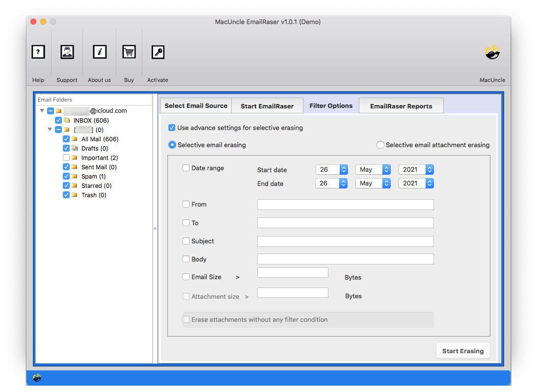Uncheck the Spam folder checkbox
The height and width of the screenshot is (392, 538).
click(66, 176)
